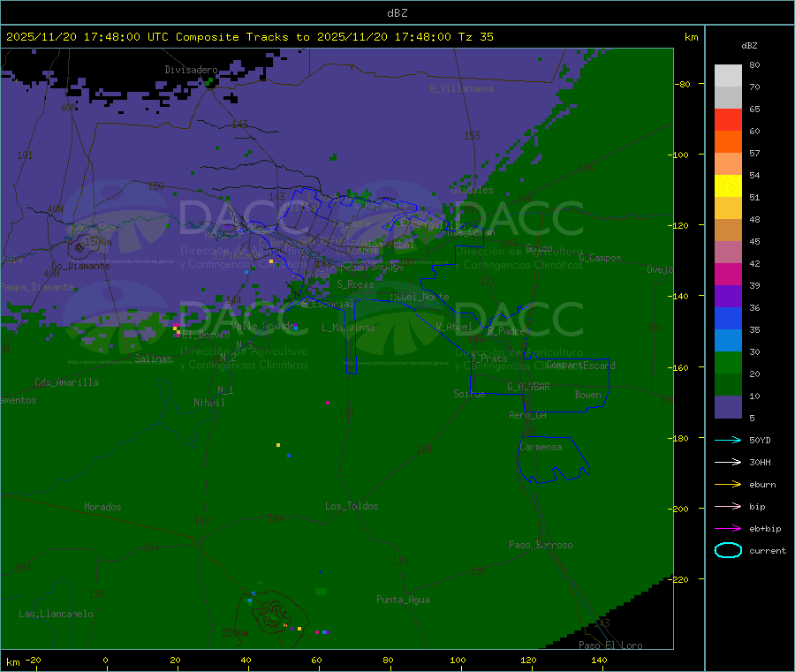The height and width of the screenshot is (672, 795).
Task: Click the 'V_Atuel' map label
Action: point(454,327)
